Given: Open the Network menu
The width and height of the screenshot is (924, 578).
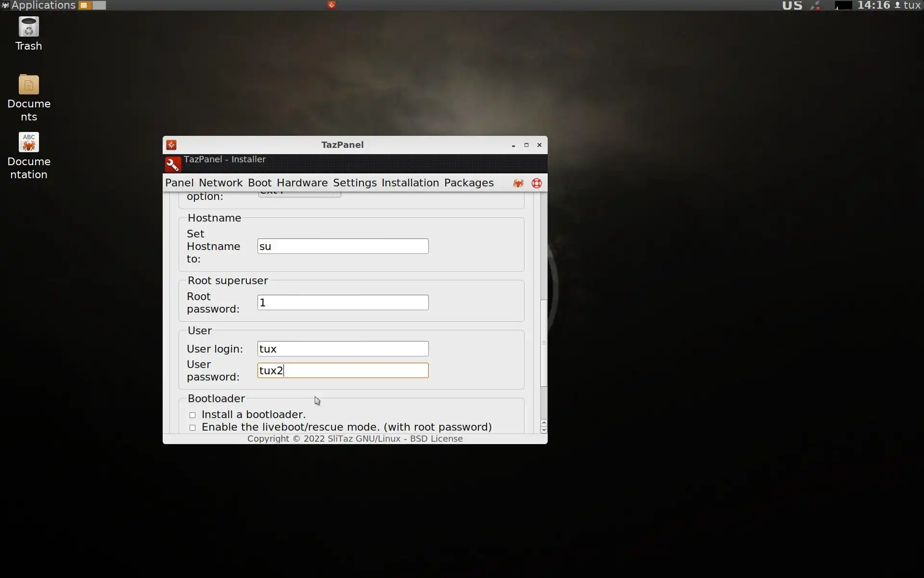Looking at the screenshot, I should pyautogui.click(x=220, y=183).
